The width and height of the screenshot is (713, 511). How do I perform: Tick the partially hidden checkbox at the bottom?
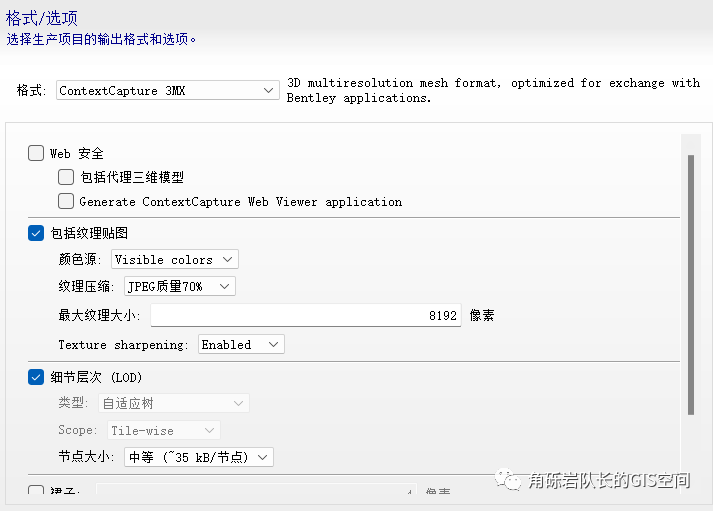click(x=36, y=492)
